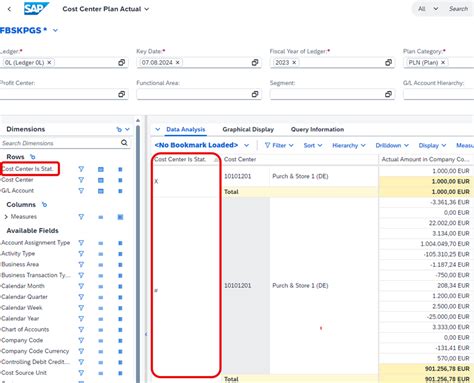Viewport: 474px width, 383px height.
Task: Filter the Activity Type field
Action: (x=81, y=254)
